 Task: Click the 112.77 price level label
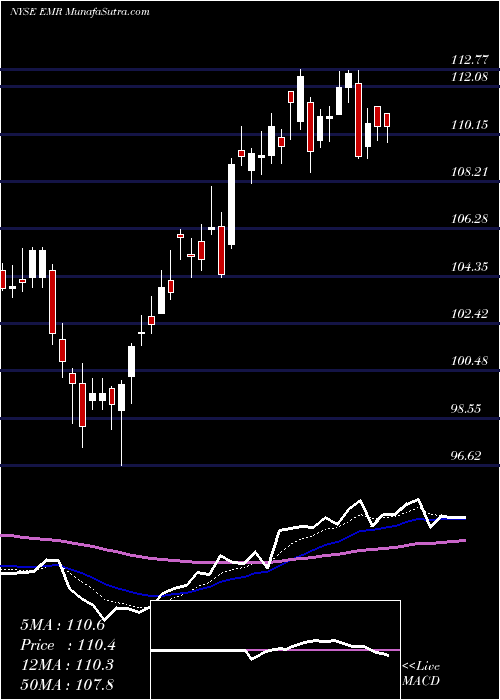point(469,59)
